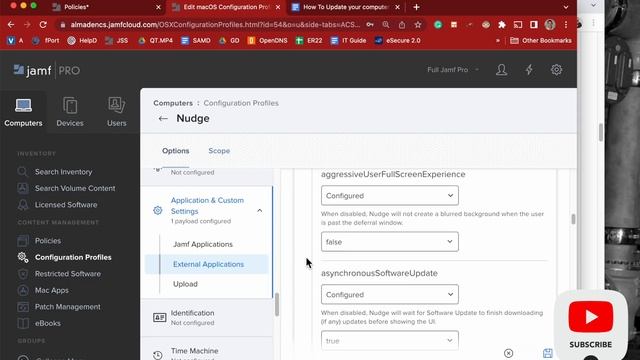Viewport: 640px width, 360px height.
Task: Click the Configuration Profiles gear icon
Action: coord(23,257)
